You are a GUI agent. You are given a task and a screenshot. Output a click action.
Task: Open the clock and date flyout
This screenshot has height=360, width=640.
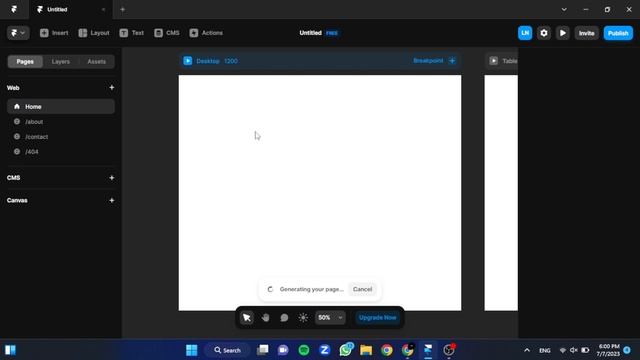point(608,350)
